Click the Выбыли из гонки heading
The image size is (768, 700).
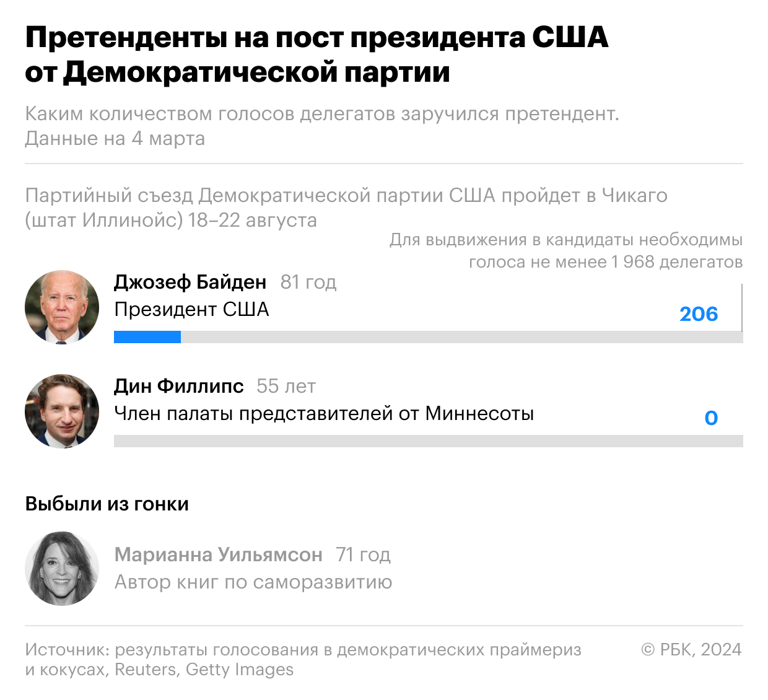[107, 504]
